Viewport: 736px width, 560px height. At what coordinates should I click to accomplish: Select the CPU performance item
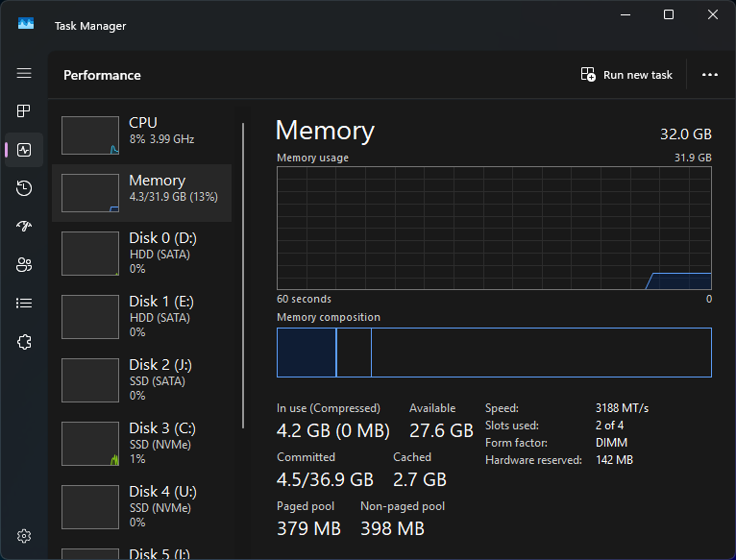pos(141,135)
